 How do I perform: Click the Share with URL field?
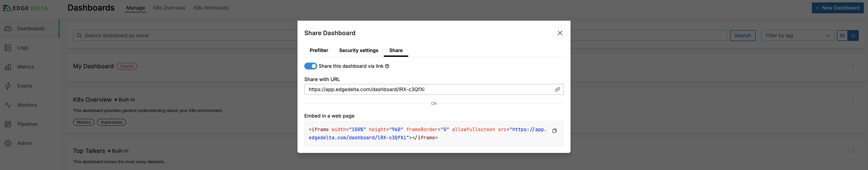(x=434, y=89)
